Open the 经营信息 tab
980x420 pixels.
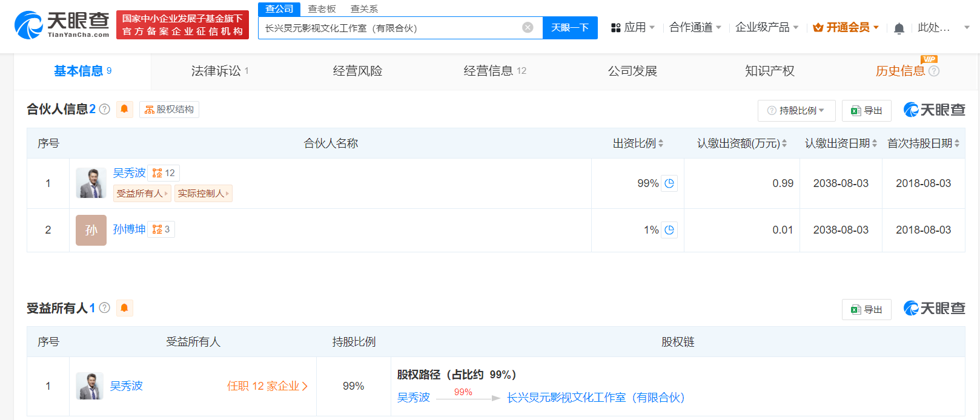(495, 71)
